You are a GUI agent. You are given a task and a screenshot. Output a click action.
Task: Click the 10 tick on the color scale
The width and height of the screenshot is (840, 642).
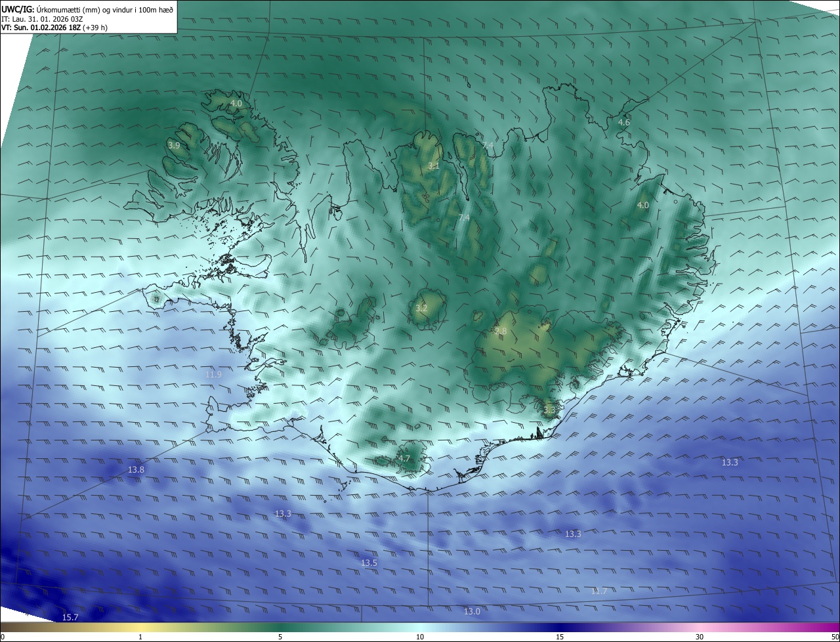pos(420,637)
